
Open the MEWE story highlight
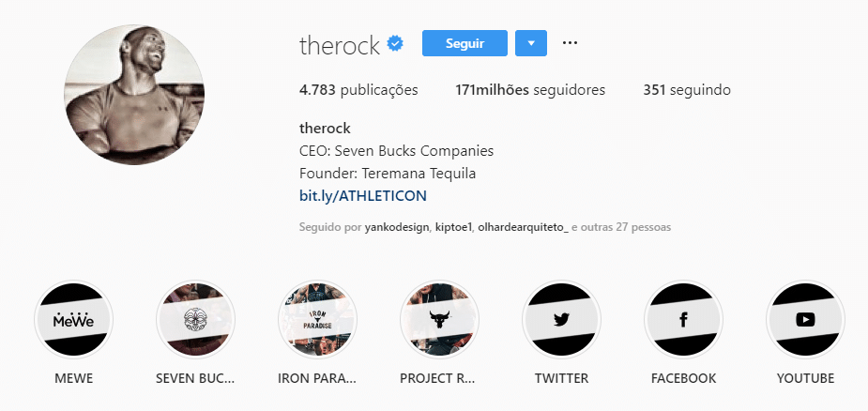pyautogui.click(x=73, y=320)
